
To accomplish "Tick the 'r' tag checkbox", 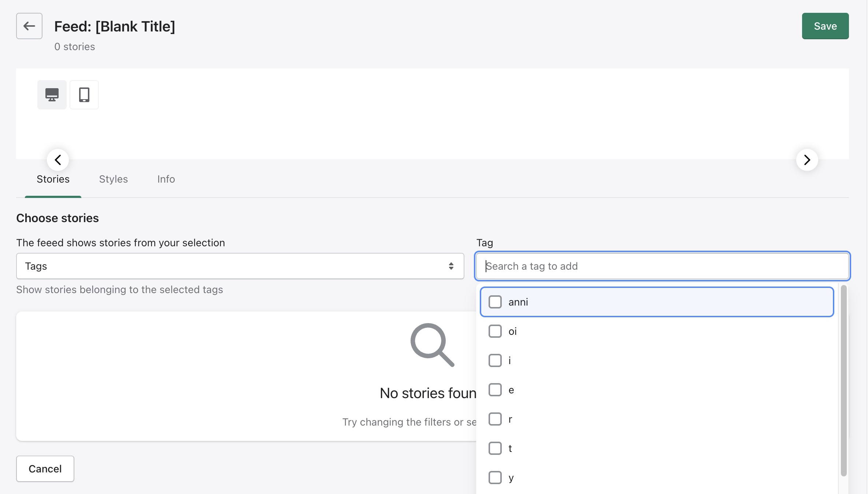I will (495, 419).
